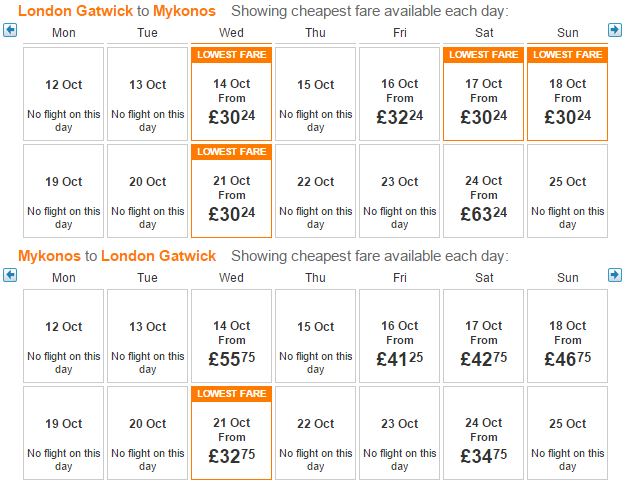Click previous week arrow for Gatwick to Mykonos
The height and width of the screenshot is (490, 626).
10,30
